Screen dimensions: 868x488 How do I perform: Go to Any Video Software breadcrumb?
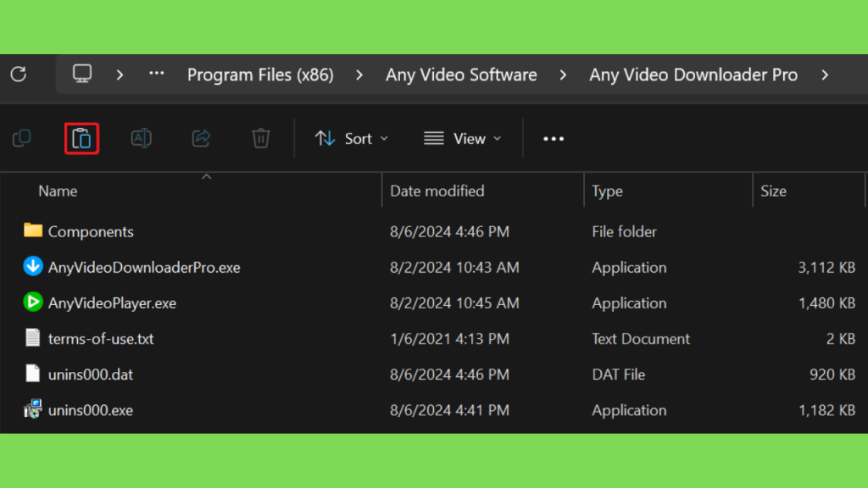click(461, 75)
